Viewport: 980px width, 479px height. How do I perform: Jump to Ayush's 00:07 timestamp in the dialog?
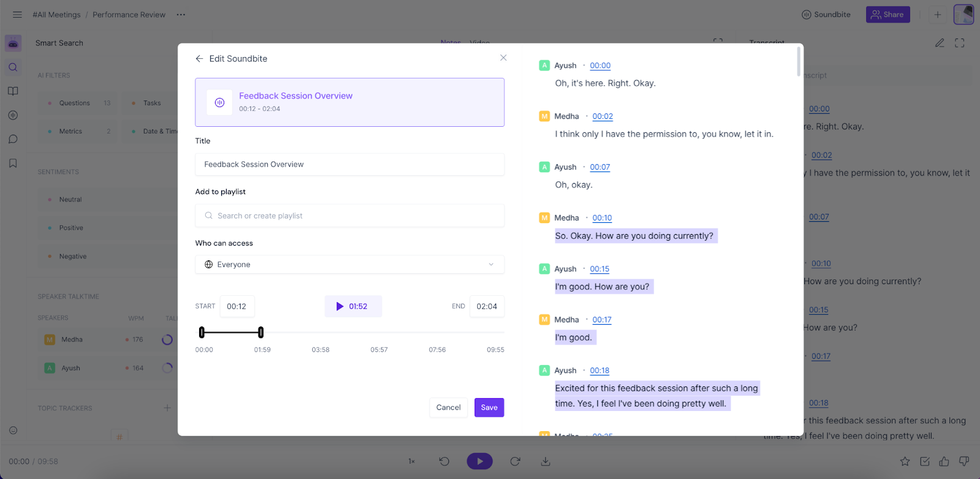(x=600, y=167)
